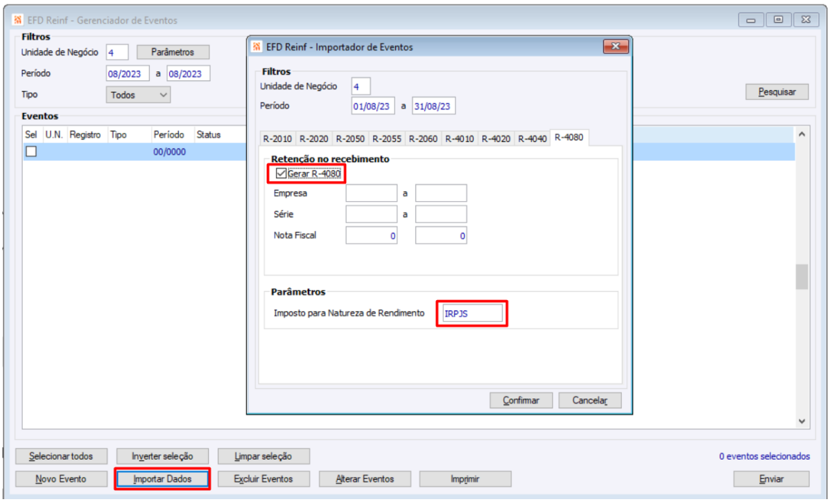This screenshot has width=830, height=504.
Task: Focus Gerenciador Unidade de Negócio field
Action: (117, 53)
